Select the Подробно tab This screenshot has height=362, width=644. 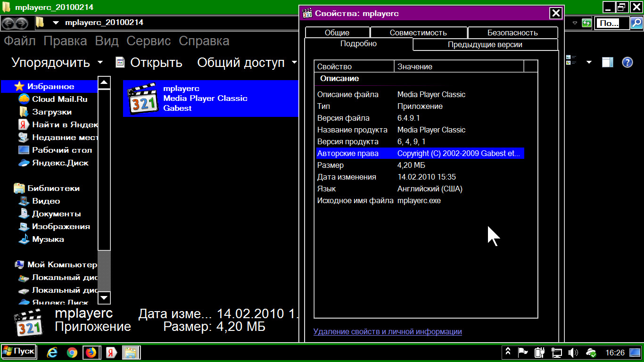click(x=358, y=44)
